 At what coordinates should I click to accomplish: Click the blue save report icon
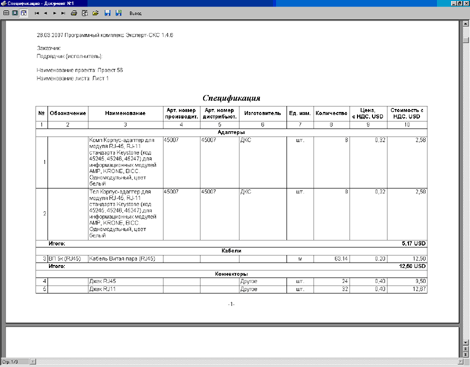(108, 13)
